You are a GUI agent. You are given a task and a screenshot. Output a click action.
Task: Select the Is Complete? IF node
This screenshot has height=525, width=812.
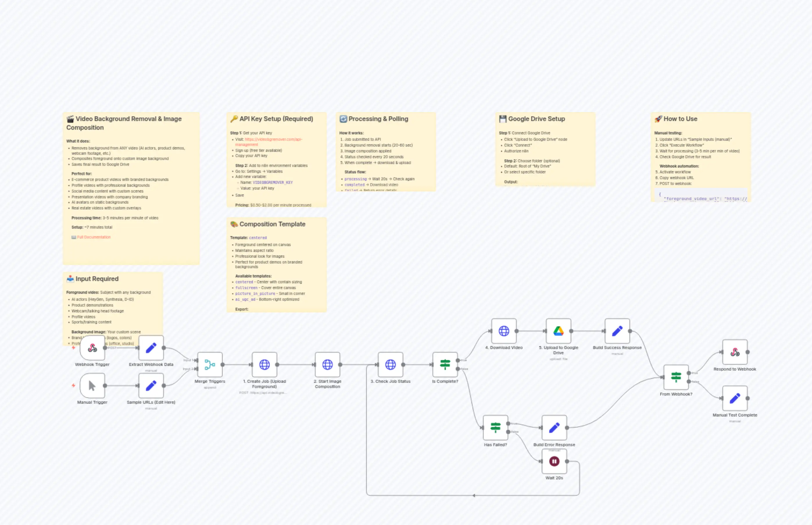(x=445, y=364)
